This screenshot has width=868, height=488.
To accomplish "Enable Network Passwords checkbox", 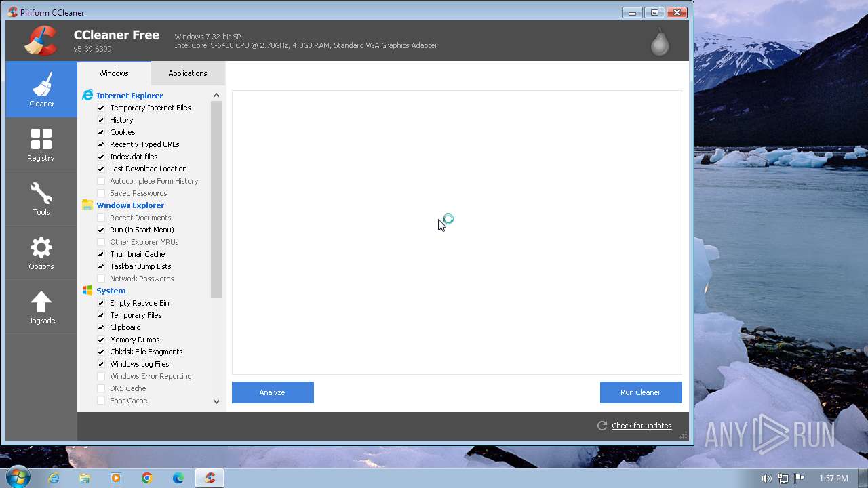I will (101, 279).
